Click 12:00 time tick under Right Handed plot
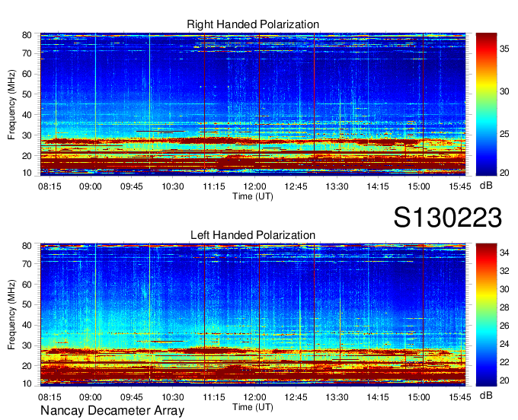 click(x=254, y=186)
